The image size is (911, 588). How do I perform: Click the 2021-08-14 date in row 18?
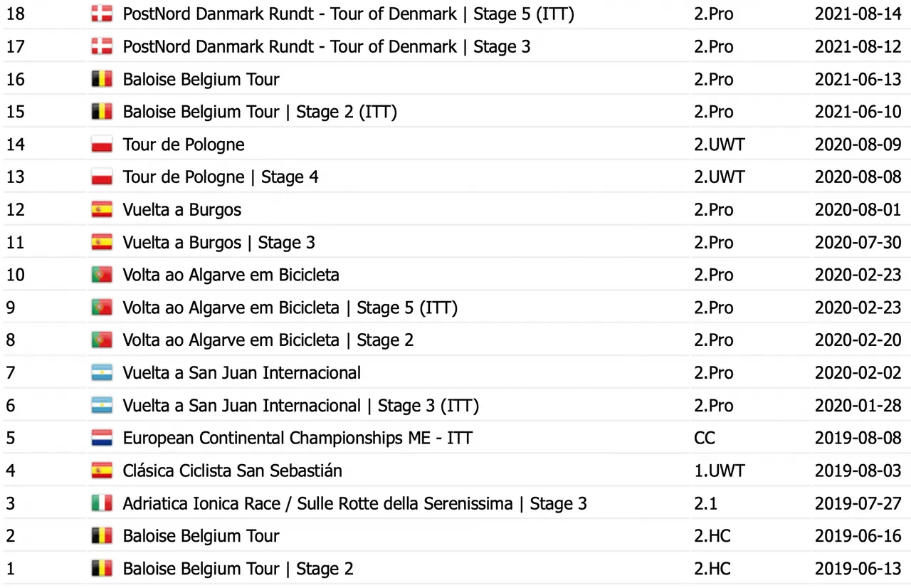pyautogui.click(x=858, y=14)
